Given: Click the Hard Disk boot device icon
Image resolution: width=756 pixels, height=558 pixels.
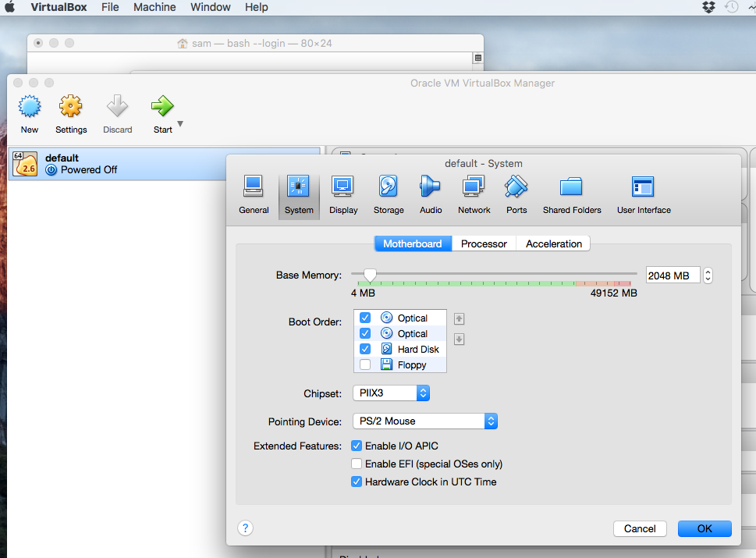Looking at the screenshot, I should (386, 349).
